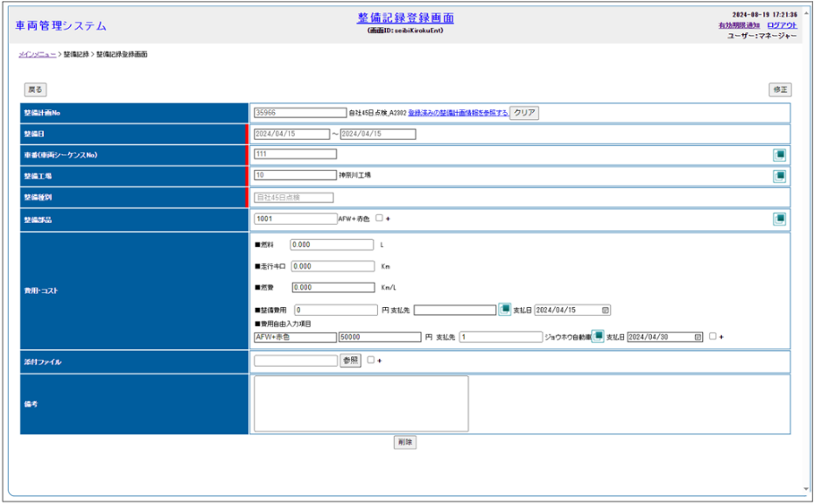This screenshot has width=814, height=504.
Task: Open the calendar for 支払日 2024/04/30
Action: [698, 337]
